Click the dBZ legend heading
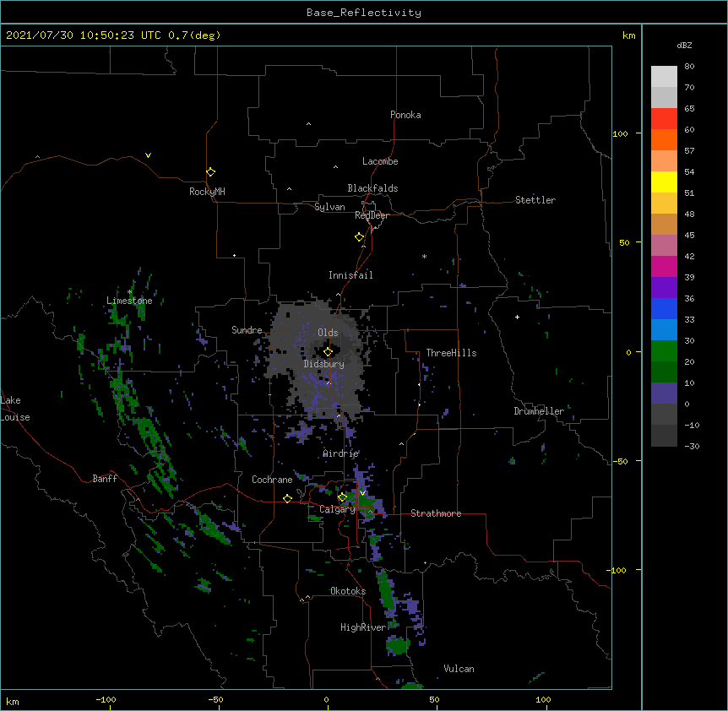This screenshot has width=728, height=711. [684, 45]
